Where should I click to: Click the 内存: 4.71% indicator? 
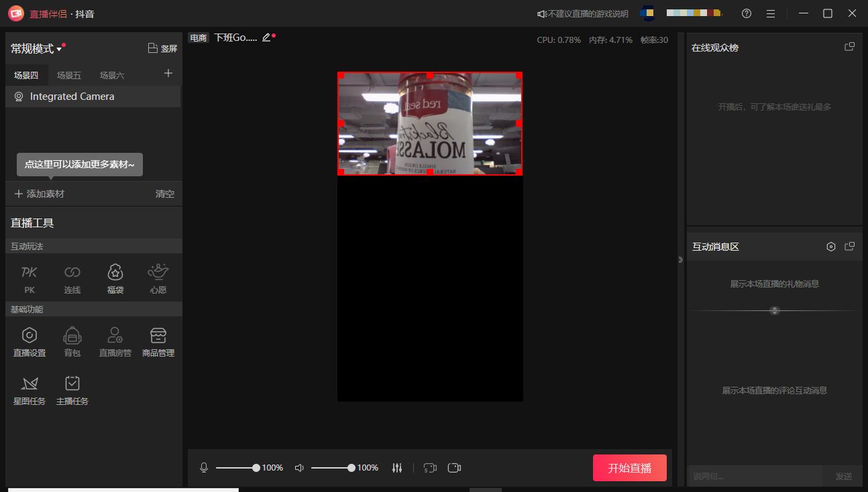click(610, 40)
